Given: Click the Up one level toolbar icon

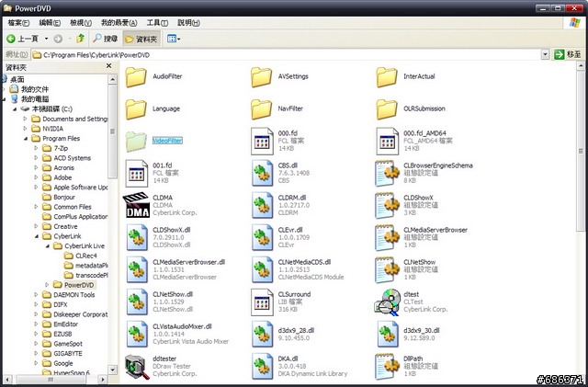Looking at the screenshot, I should [80, 39].
